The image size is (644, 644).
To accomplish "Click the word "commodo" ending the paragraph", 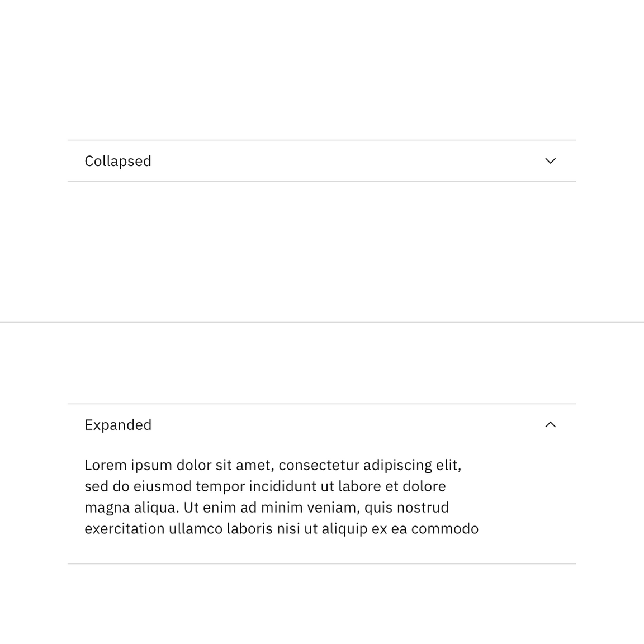I will click(x=445, y=529).
